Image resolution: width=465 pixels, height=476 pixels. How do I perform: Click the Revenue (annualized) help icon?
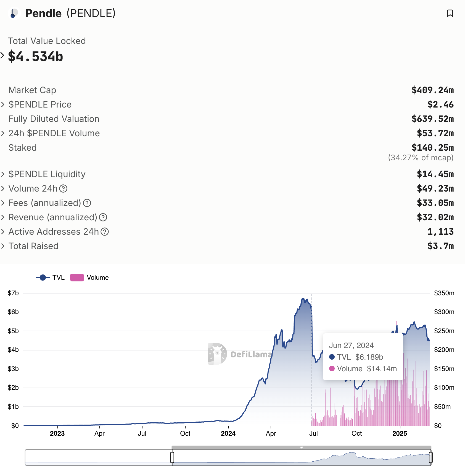click(103, 217)
